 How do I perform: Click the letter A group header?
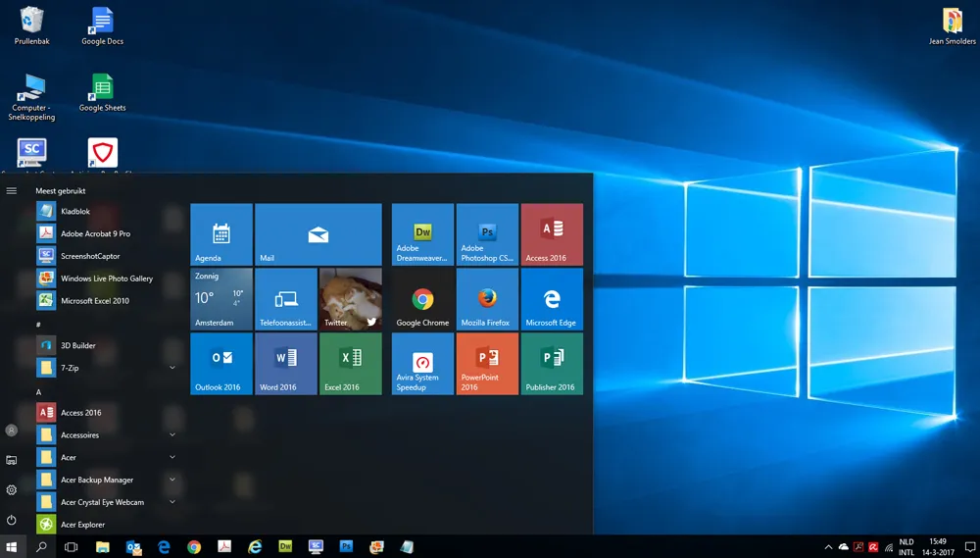point(39,392)
